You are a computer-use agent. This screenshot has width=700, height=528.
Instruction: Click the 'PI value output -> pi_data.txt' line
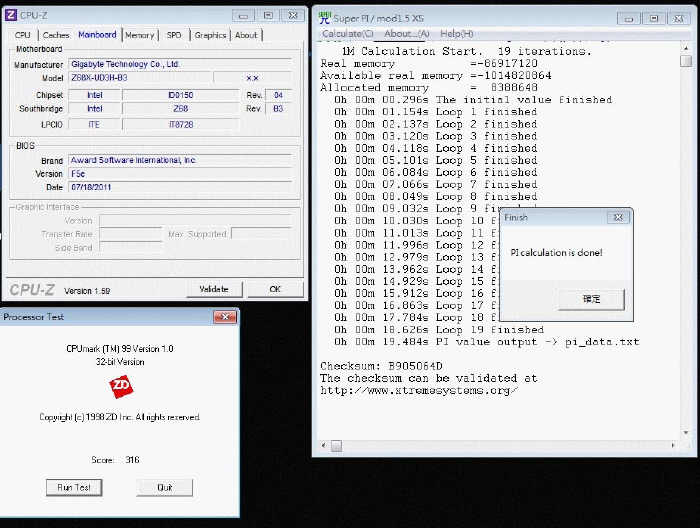487,342
